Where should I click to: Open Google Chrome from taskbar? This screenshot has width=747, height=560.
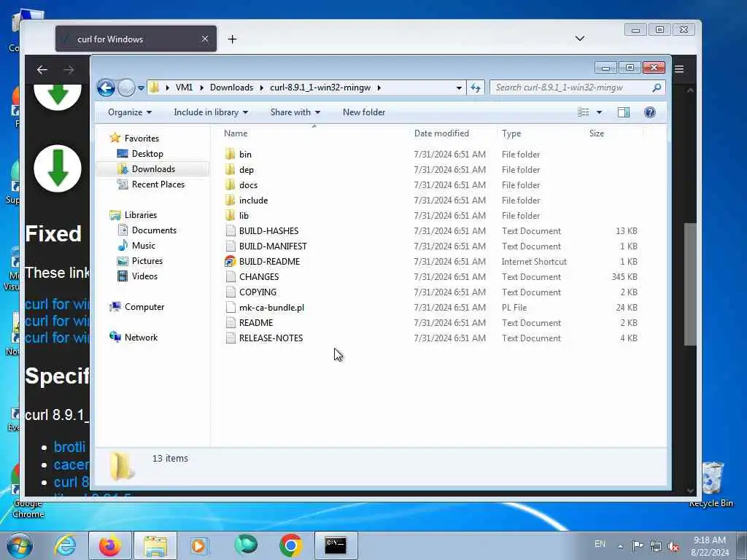coord(290,545)
